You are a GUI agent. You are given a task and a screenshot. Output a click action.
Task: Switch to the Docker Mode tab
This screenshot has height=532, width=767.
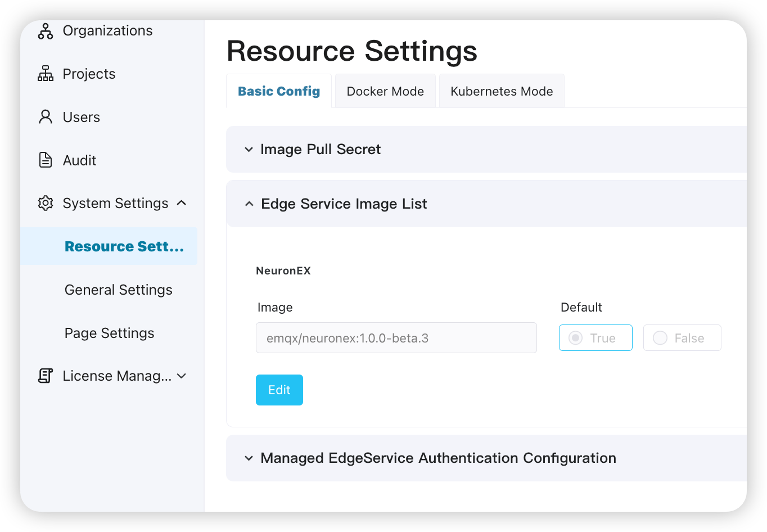click(385, 91)
